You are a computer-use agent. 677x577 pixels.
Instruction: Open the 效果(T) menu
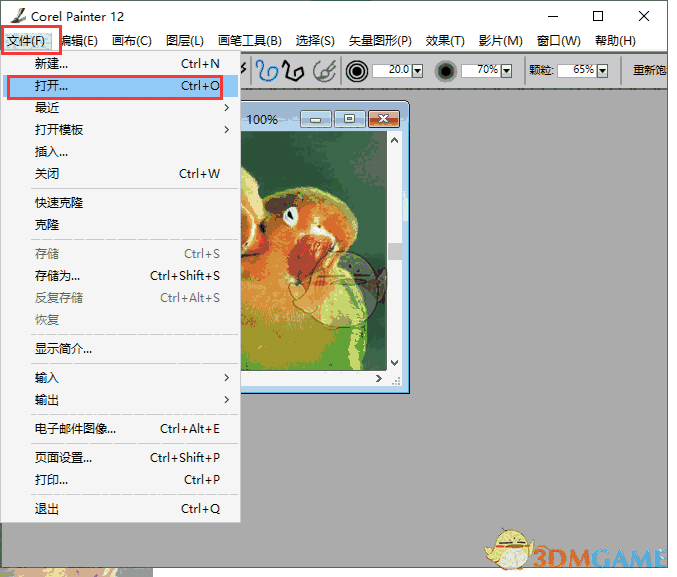(445, 41)
